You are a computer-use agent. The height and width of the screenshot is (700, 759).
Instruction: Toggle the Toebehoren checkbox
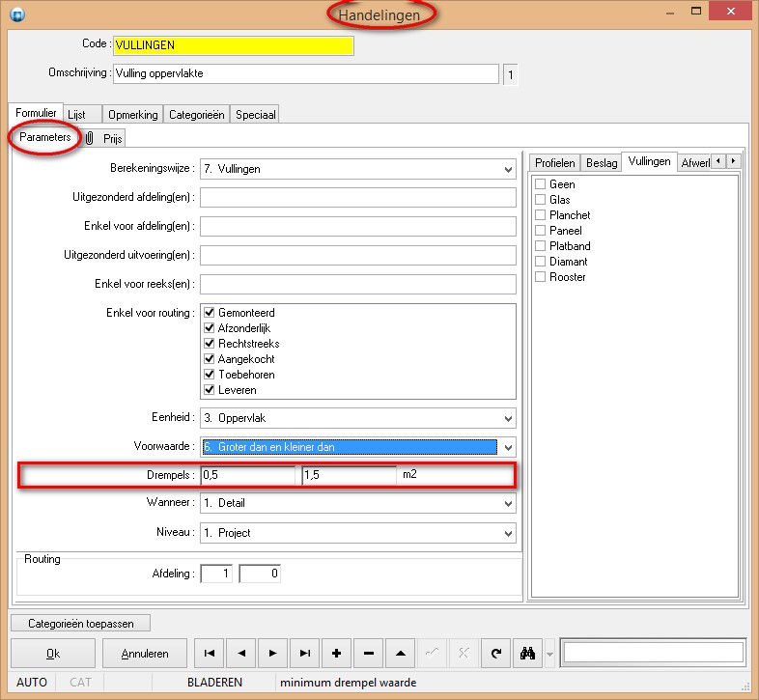(x=210, y=375)
